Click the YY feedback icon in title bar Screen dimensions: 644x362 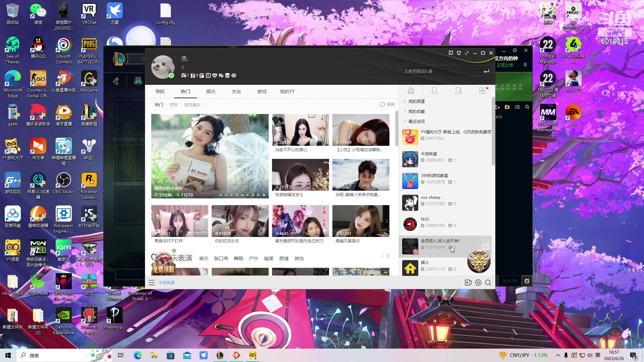(x=451, y=53)
